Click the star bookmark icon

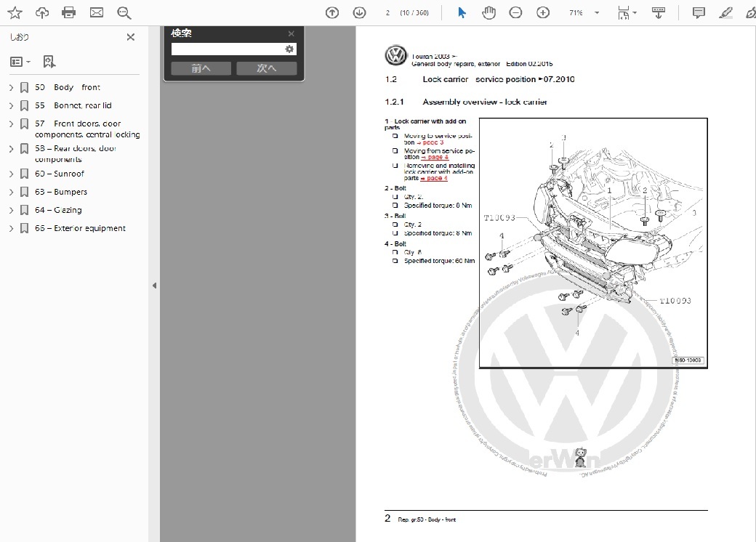(15, 12)
